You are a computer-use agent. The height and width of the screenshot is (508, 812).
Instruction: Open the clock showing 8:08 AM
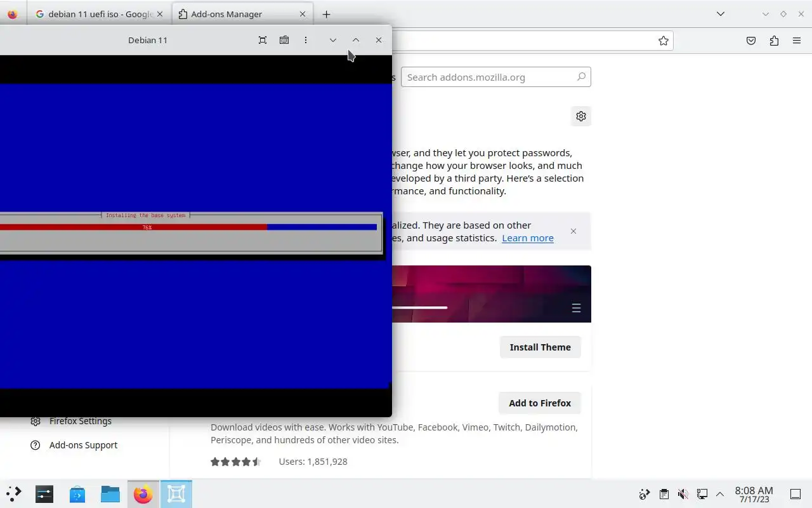point(754,494)
